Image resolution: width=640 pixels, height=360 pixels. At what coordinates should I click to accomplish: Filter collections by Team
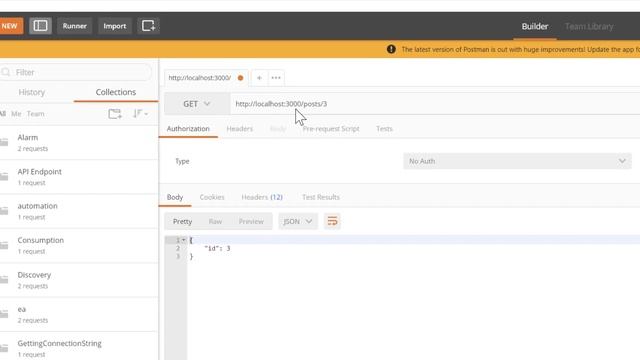[x=36, y=114]
